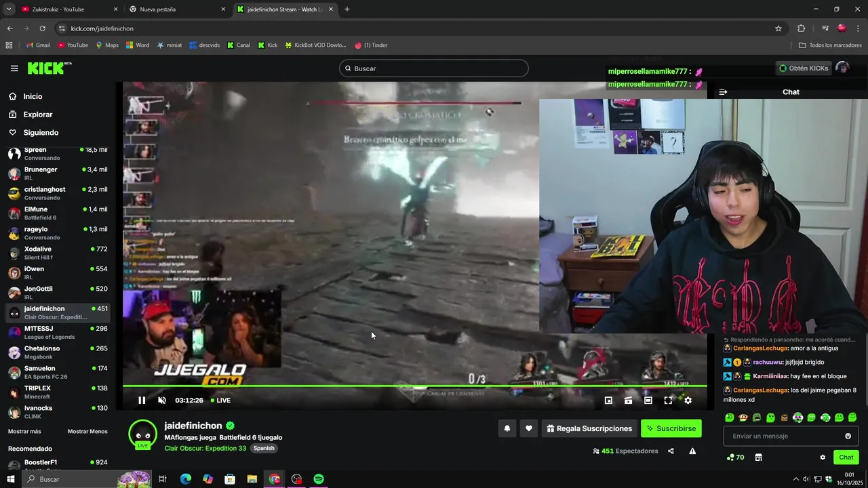Click Regala Suscripciones button
Image resolution: width=868 pixels, height=488 pixels.
pos(589,428)
